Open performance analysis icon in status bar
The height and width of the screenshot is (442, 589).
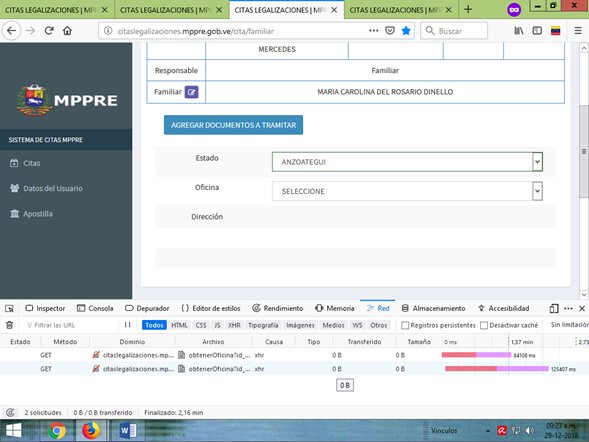[10, 413]
